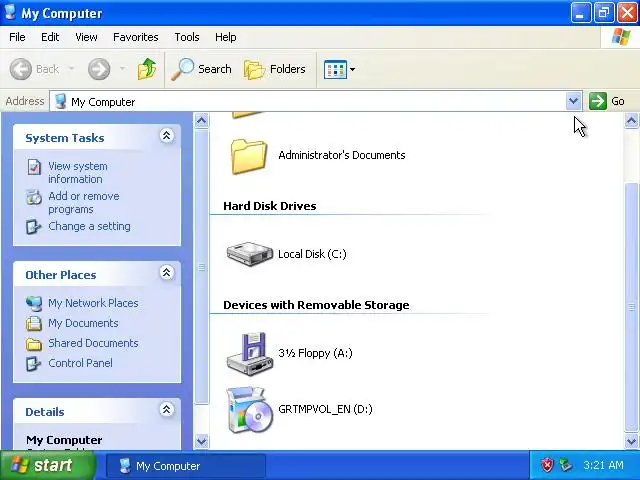This screenshot has width=640, height=480.
Task: Open My Network Places link
Action: (93, 303)
